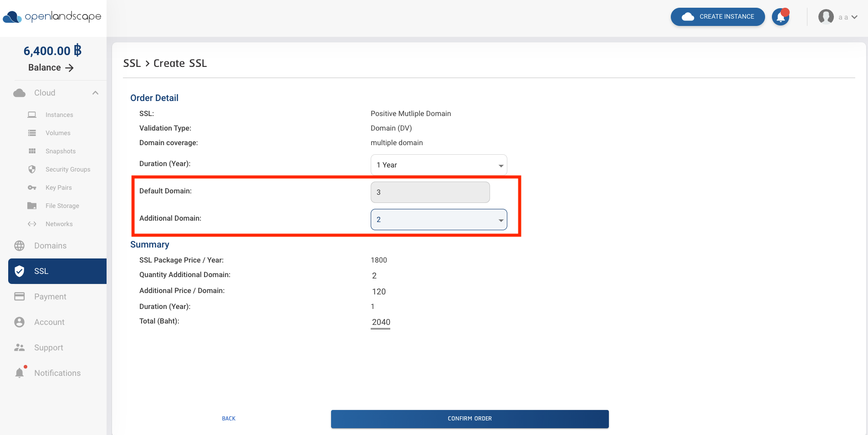Collapse the Cloud sidebar group

point(95,93)
